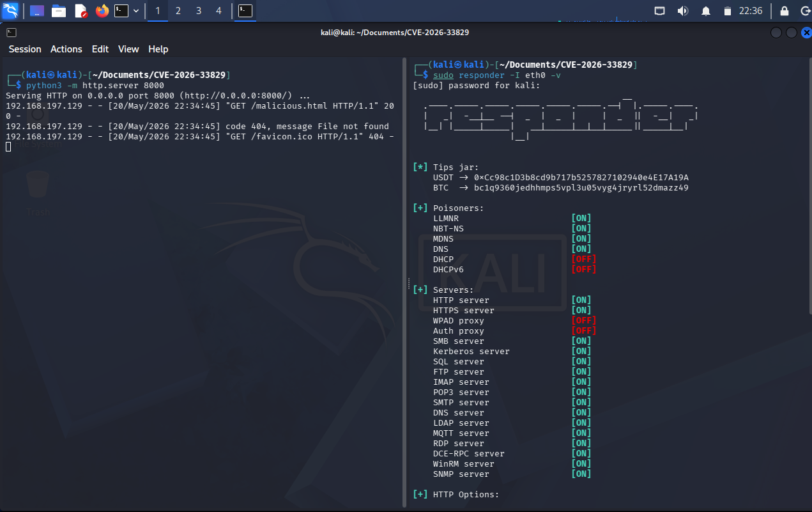The width and height of the screenshot is (812, 512).
Task: Select the terminal window taskbar button
Action: tap(245, 11)
